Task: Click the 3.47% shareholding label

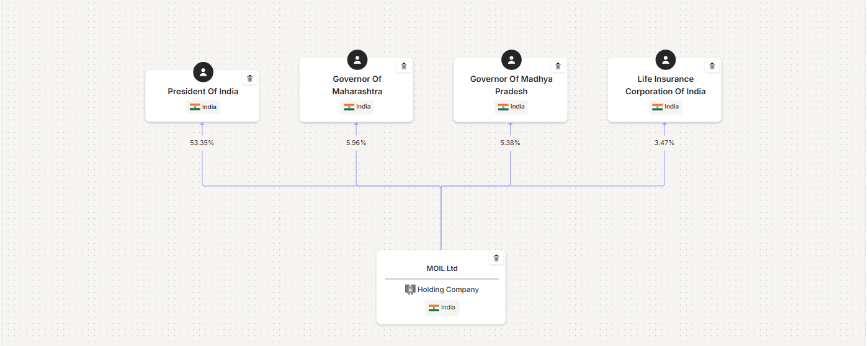Action: (664, 143)
